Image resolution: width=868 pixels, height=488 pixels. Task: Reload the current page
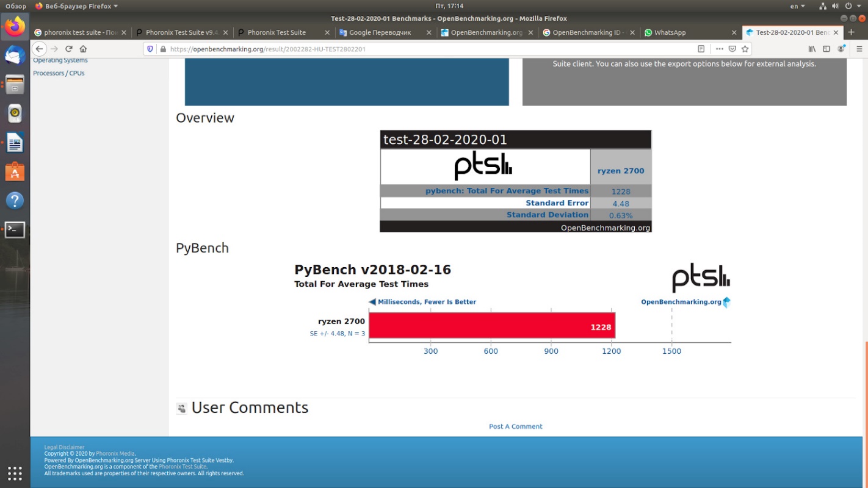(69, 49)
